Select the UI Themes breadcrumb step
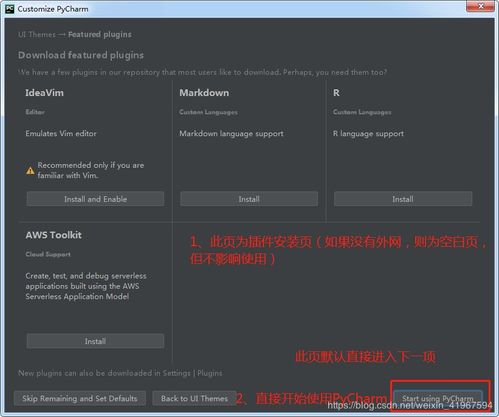499x417 pixels. (x=37, y=34)
